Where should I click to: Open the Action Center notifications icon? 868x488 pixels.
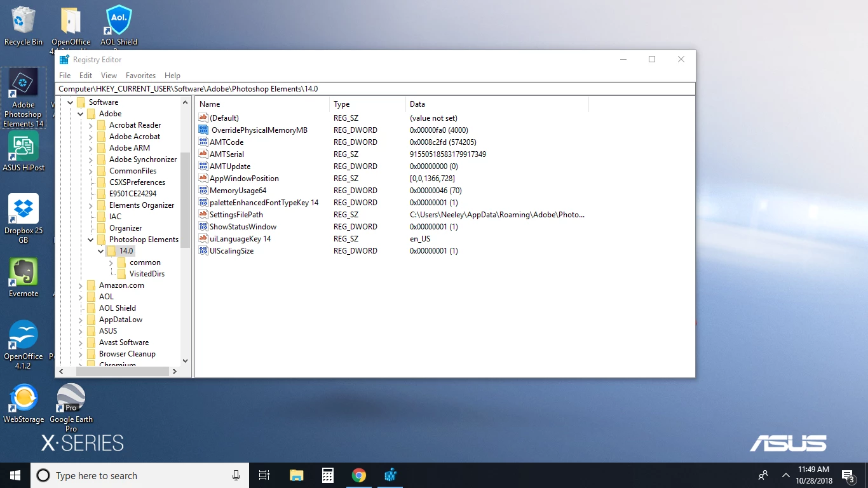(x=848, y=475)
